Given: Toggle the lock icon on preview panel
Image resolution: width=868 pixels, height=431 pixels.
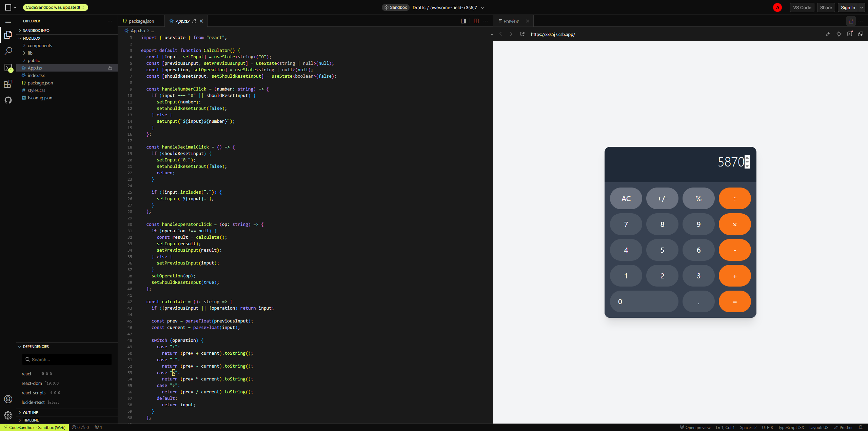Looking at the screenshot, I should coord(851,21).
